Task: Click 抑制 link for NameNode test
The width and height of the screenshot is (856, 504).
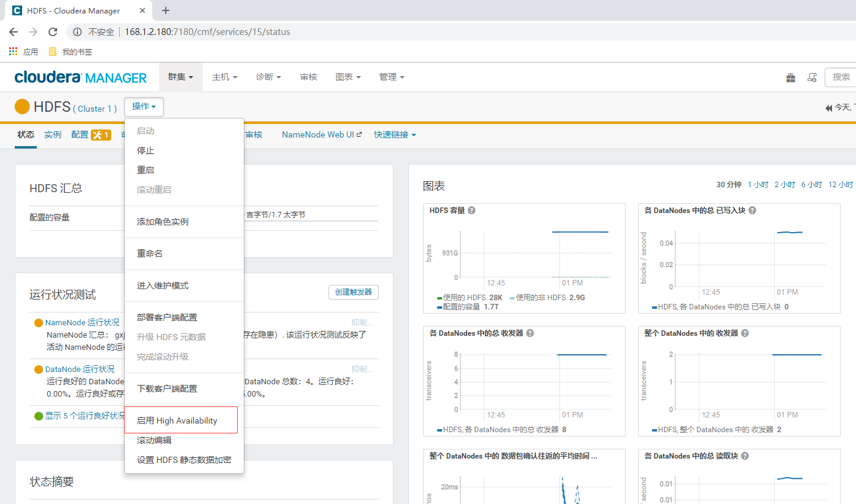Action: pos(362,322)
